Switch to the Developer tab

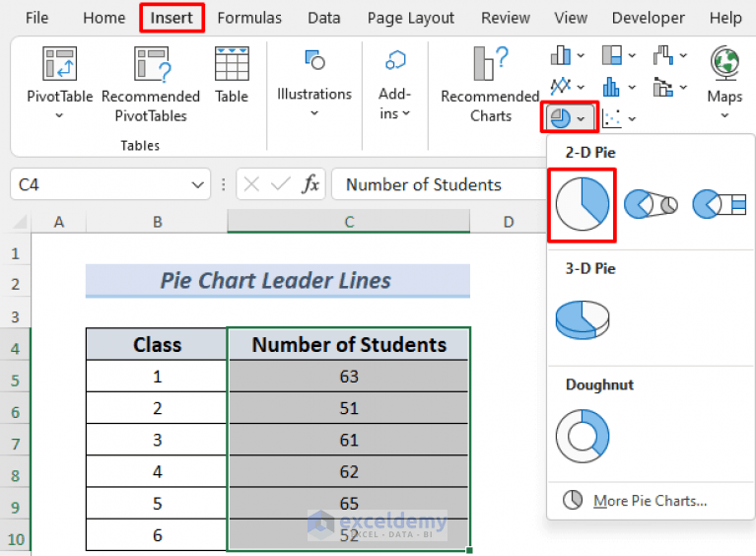(648, 18)
